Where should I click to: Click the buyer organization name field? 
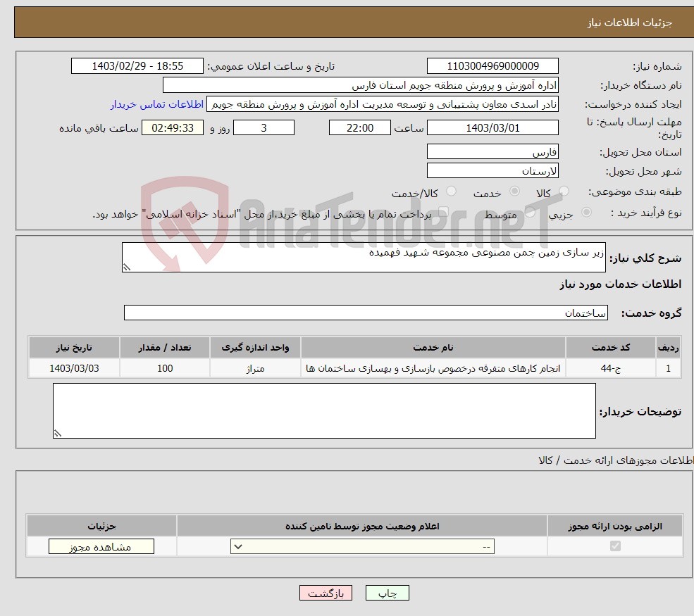click(360, 85)
